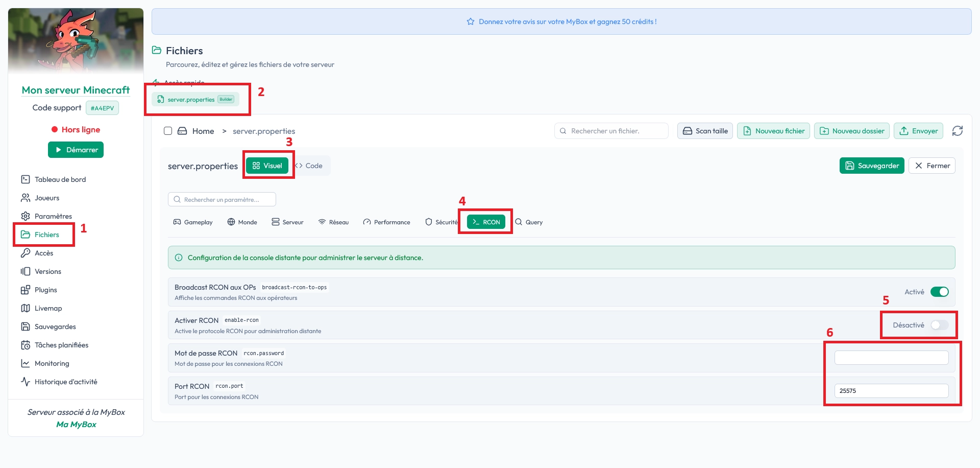The width and height of the screenshot is (980, 468).
Task: Open the Ma MyBox link
Action: [76, 424]
